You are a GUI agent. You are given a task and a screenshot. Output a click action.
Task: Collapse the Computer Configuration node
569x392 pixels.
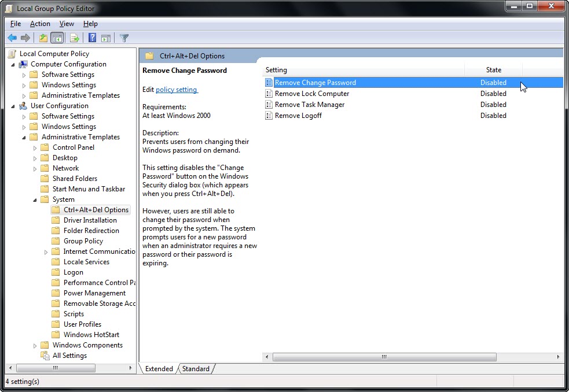13,65
